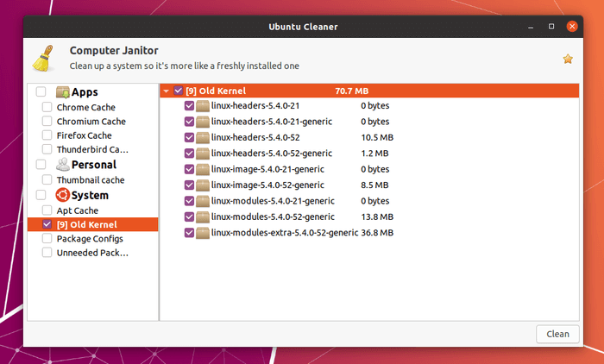Select Chromium Cache label in sidebar
The image size is (604, 364).
click(91, 122)
